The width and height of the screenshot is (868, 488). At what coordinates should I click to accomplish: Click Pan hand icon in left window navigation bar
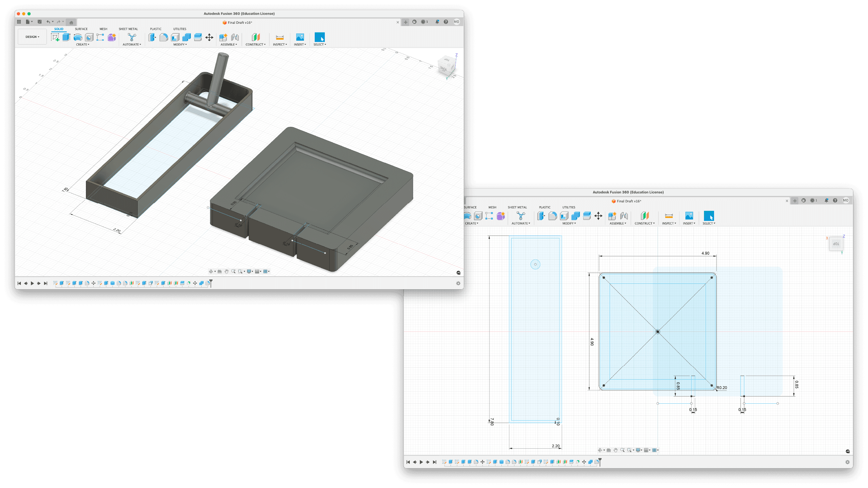[227, 271]
